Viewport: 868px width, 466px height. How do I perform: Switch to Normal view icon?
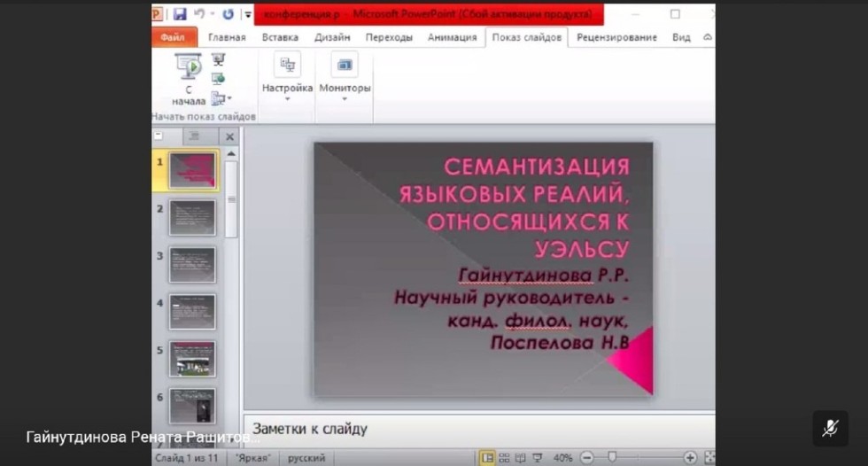pyautogui.click(x=487, y=458)
